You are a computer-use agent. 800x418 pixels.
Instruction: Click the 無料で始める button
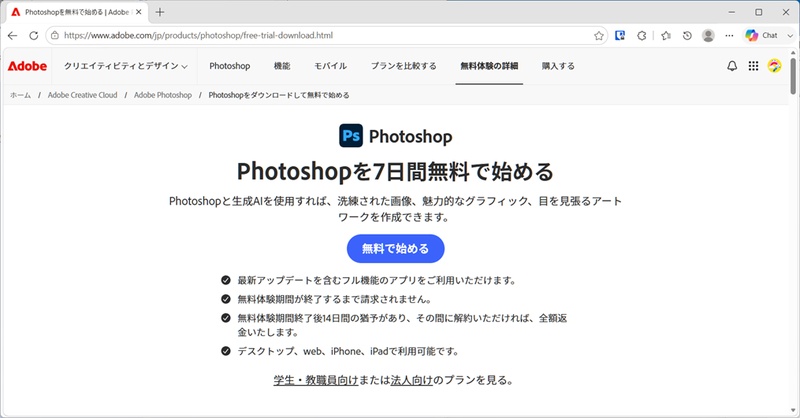[395, 249]
